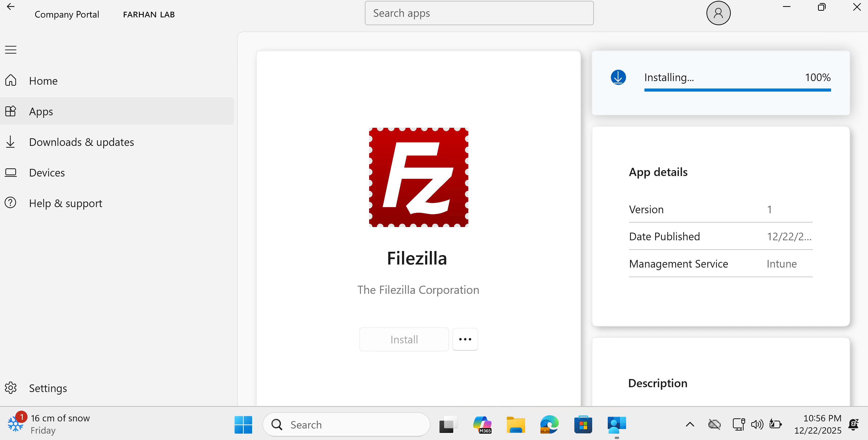The height and width of the screenshot is (440, 868).
Task: Click the installing progress bar
Action: [x=737, y=90]
